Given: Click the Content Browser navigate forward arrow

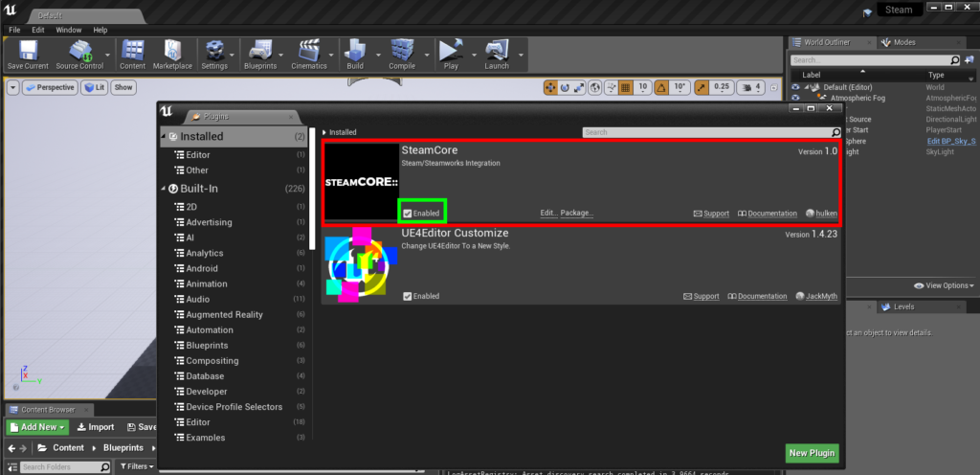Looking at the screenshot, I should coord(23,448).
